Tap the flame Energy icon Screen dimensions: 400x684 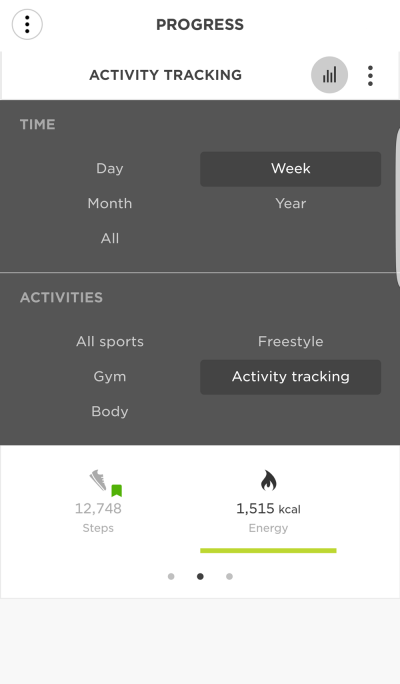click(x=268, y=481)
